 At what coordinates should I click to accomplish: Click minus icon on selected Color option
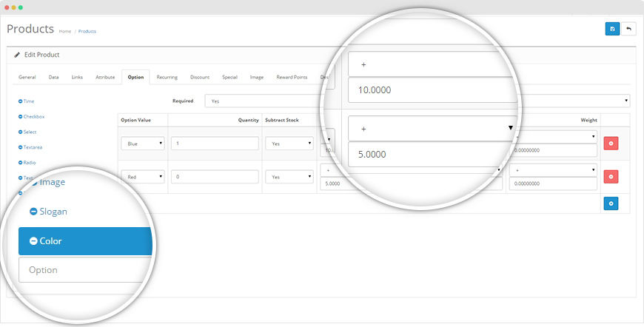point(33,241)
